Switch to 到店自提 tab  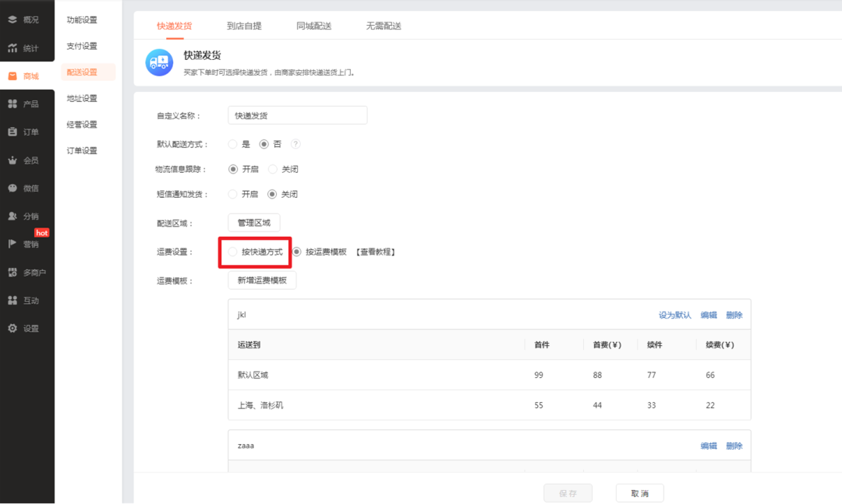(x=244, y=26)
